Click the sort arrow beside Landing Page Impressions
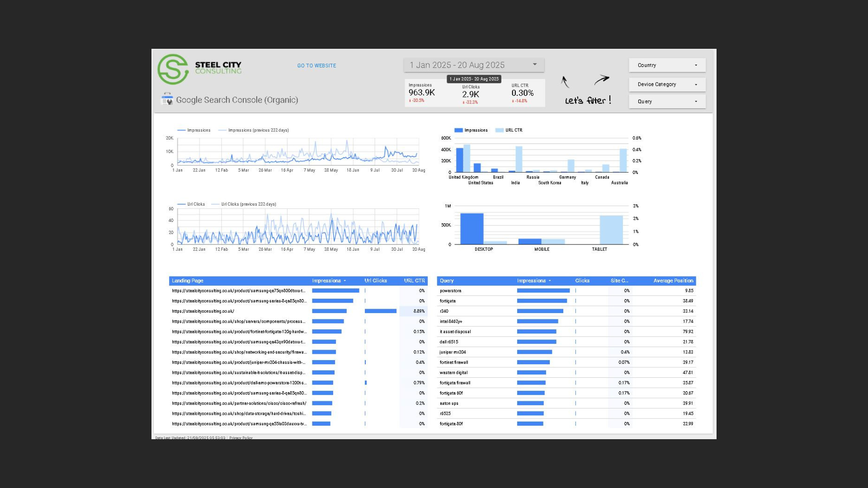Viewport: 868px width, 488px height. pos(345,281)
